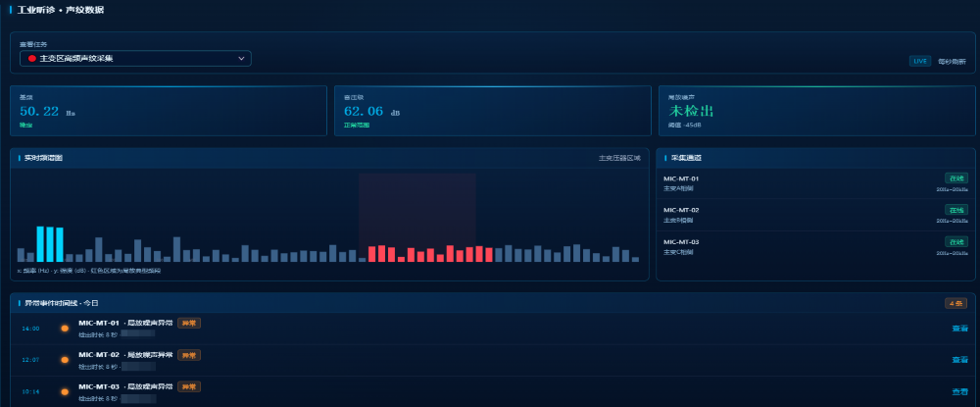Click the 主变压器区域 label on spectrum panel
This screenshot has width=980, height=407.
[619, 158]
